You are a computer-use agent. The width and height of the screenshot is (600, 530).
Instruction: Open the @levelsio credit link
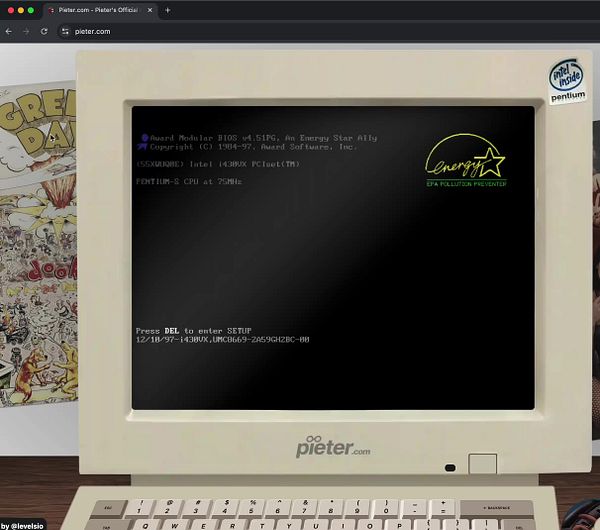point(22,526)
